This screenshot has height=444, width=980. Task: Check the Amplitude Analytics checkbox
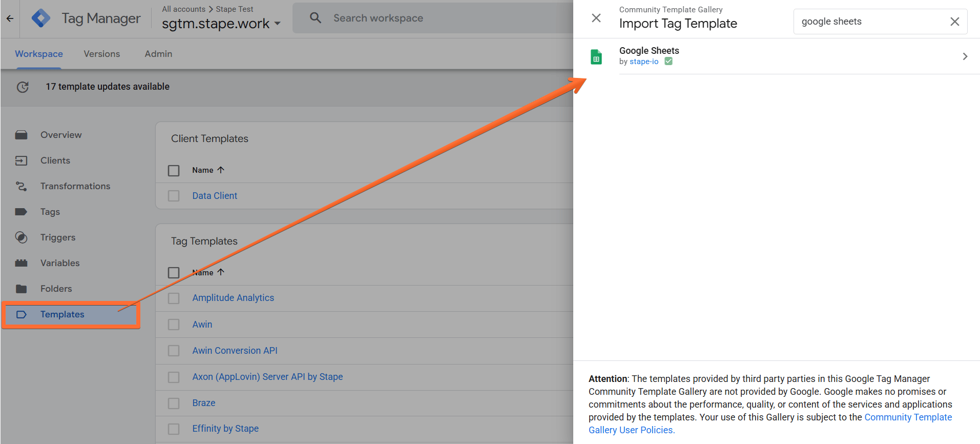tap(174, 298)
